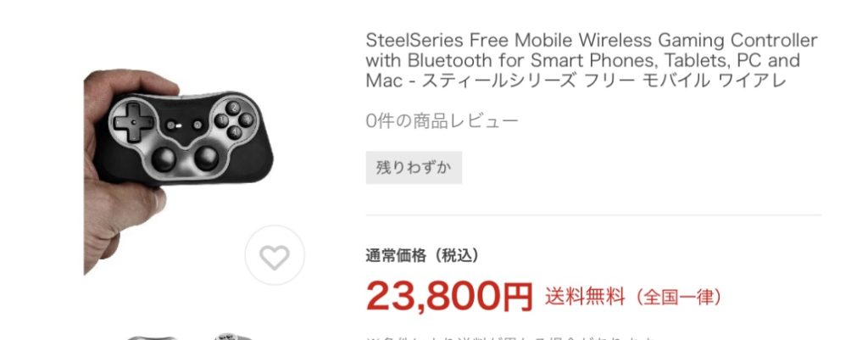Click the 23,800円 price
Screen dimensions: 868x340
(449, 295)
